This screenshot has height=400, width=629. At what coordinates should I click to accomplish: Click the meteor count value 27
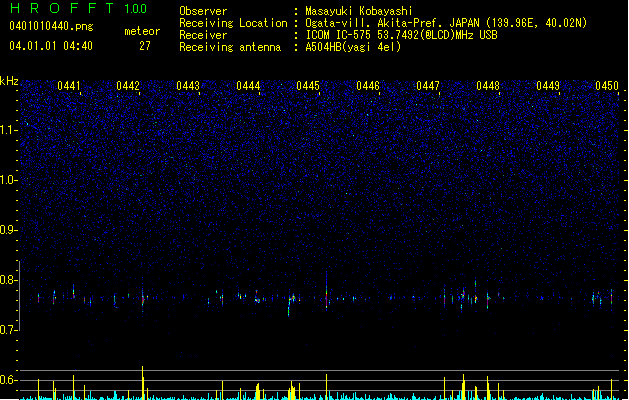(x=145, y=46)
